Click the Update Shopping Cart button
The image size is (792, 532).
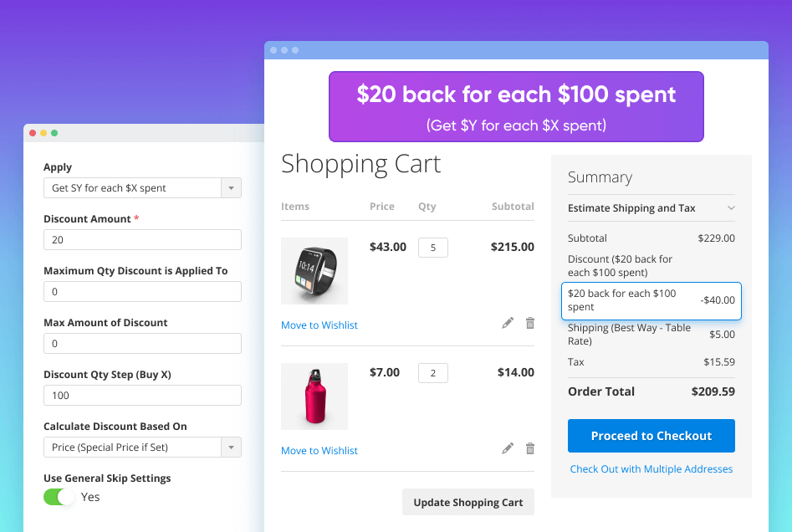point(468,502)
